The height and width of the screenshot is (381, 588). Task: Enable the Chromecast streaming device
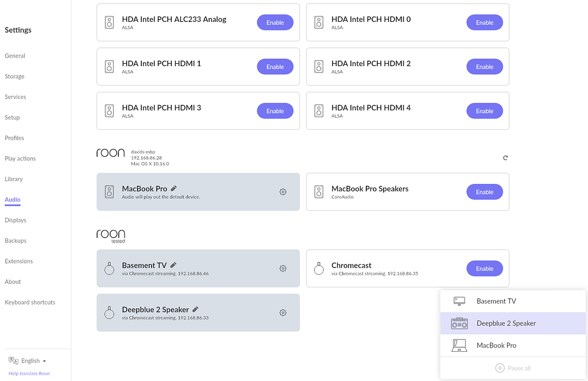[x=485, y=268]
